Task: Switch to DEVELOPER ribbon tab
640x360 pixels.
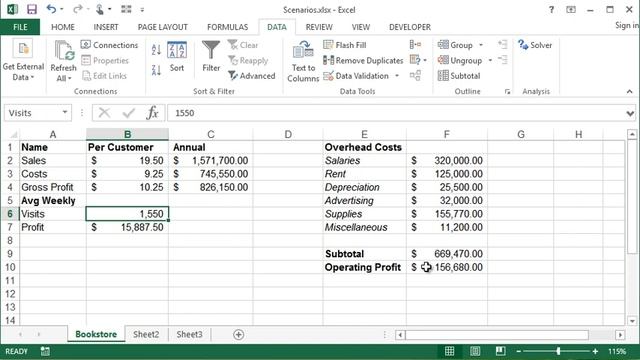Action: (x=410, y=27)
